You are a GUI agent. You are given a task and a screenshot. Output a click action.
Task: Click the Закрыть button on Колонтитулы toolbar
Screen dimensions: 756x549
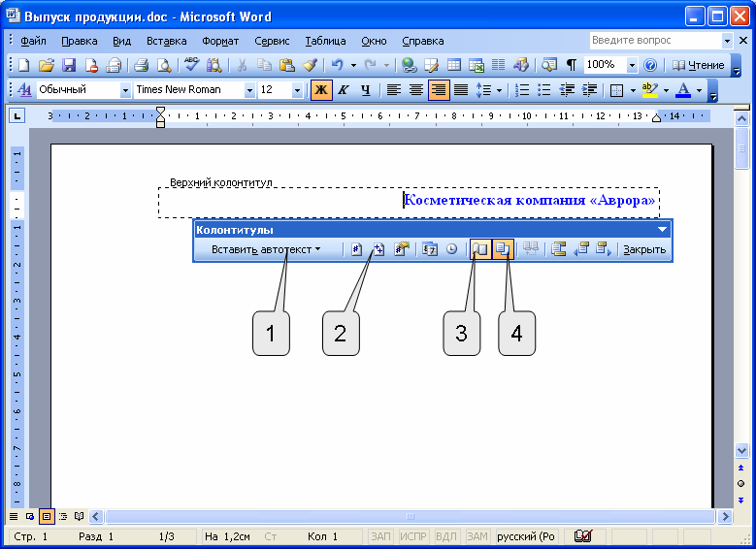pyautogui.click(x=644, y=249)
